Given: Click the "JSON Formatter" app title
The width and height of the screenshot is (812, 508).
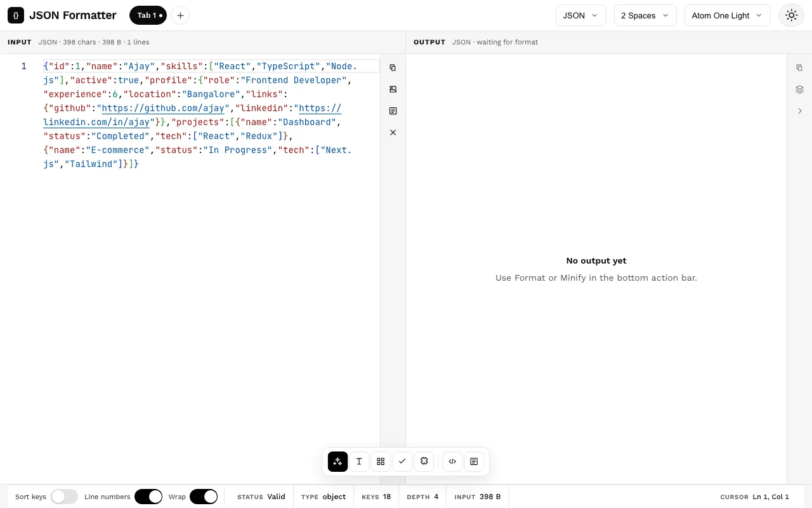Looking at the screenshot, I should [x=73, y=15].
